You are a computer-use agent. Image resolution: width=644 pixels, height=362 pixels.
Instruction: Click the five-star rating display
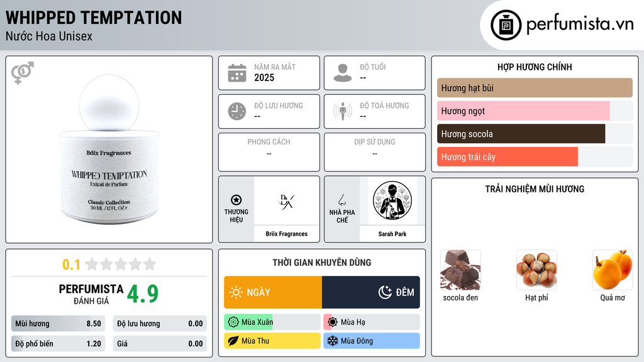click(x=121, y=265)
